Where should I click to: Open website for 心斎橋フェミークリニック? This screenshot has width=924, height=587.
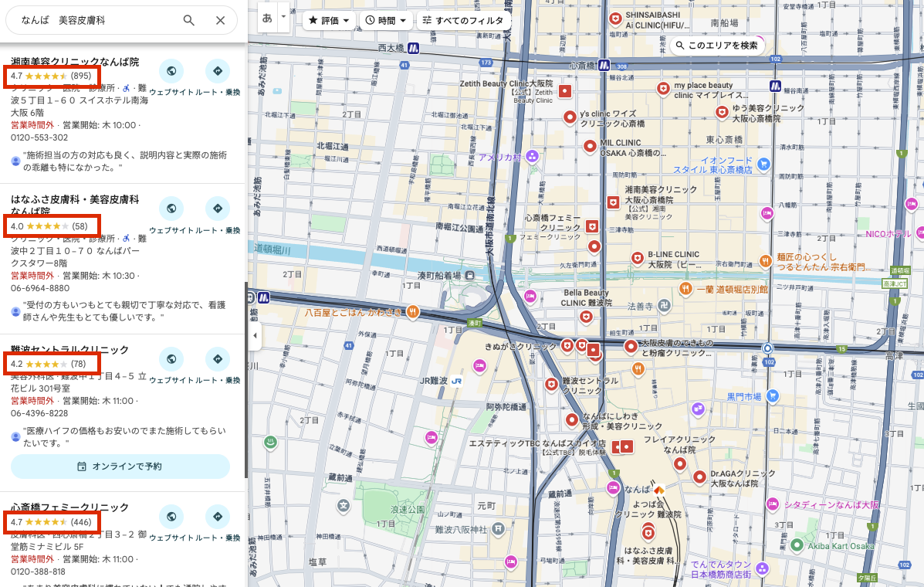tap(171, 516)
